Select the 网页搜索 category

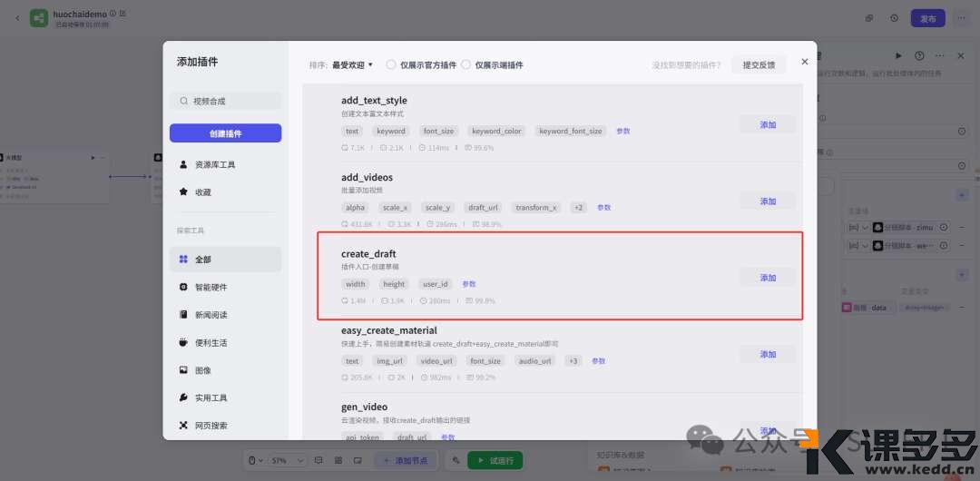tap(226, 426)
